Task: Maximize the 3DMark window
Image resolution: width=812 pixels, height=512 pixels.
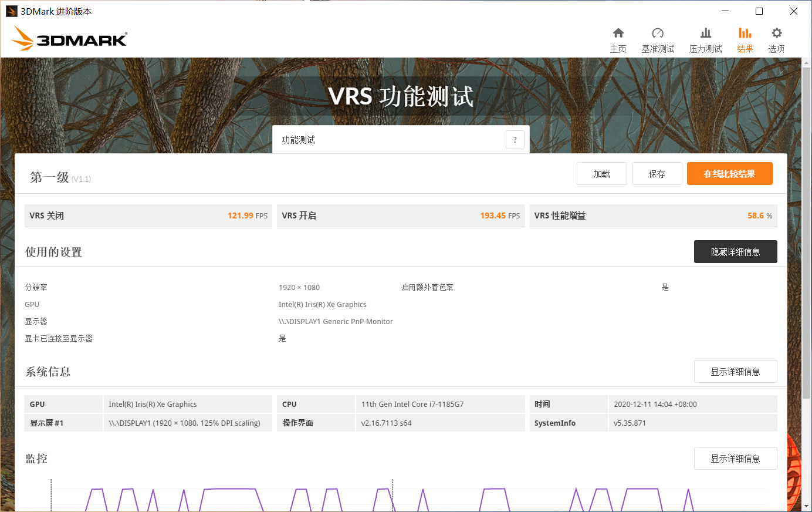Action: click(x=759, y=11)
